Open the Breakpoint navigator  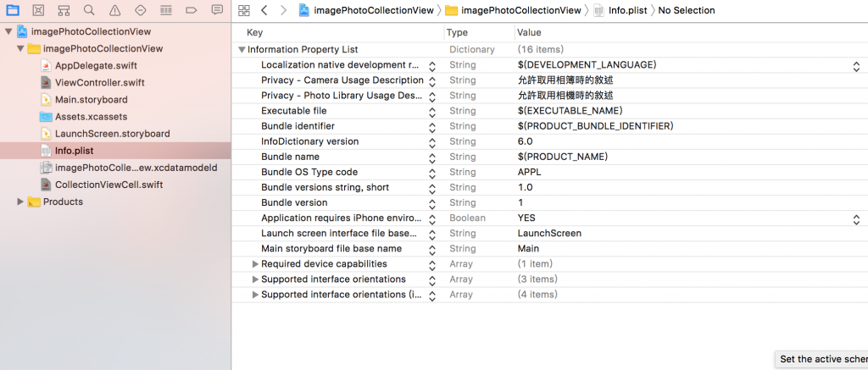pyautogui.click(x=192, y=10)
